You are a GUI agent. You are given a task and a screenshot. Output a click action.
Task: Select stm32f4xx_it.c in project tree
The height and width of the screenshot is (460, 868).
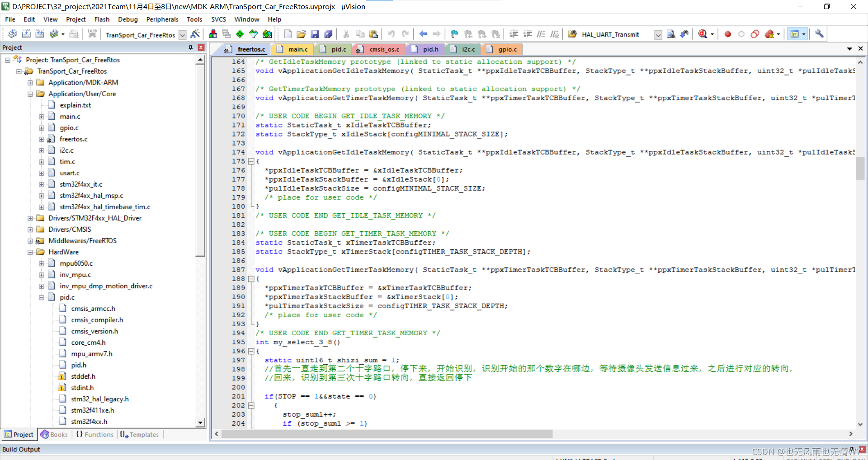coord(81,184)
